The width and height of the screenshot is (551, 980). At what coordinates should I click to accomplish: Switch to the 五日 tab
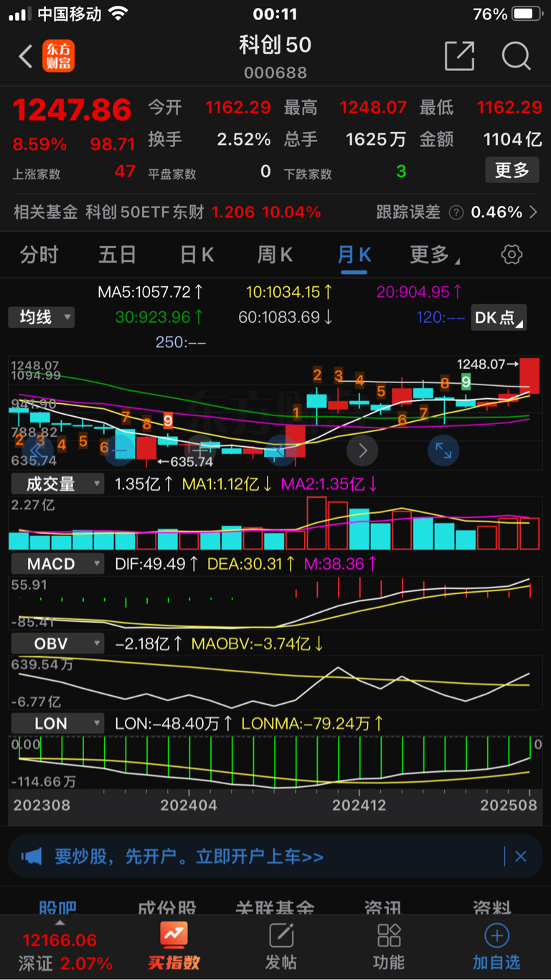click(x=118, y=255)
